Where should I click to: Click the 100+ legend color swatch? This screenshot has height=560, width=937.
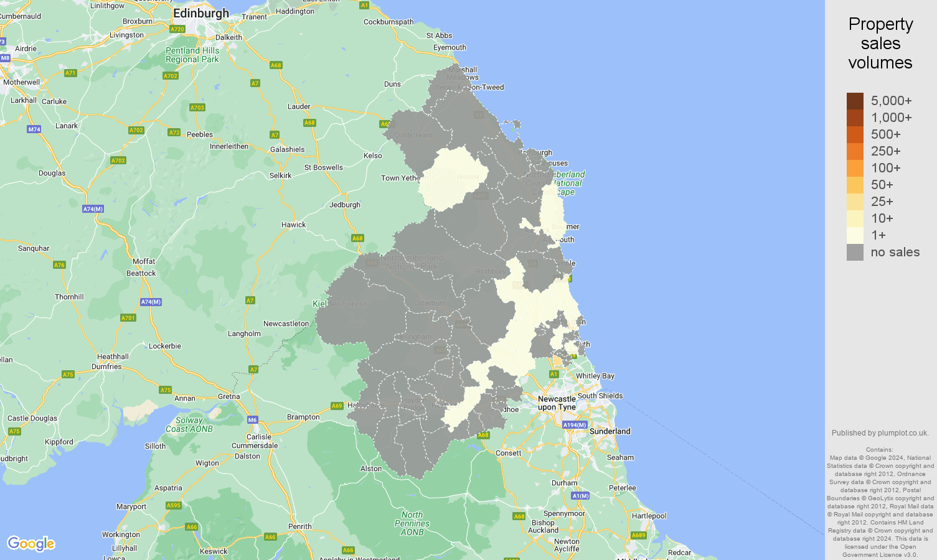click(x=855, y=168)
